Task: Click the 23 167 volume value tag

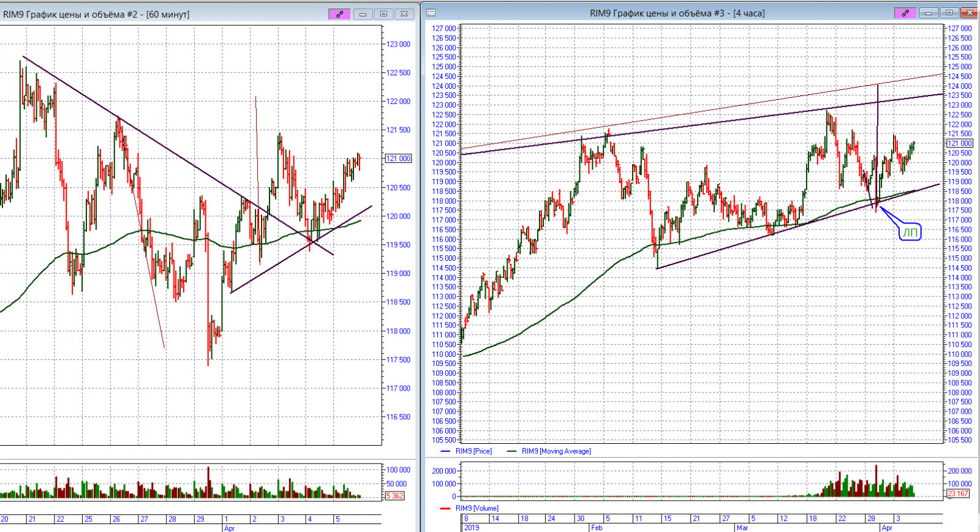Action: (x=959, y=493)
